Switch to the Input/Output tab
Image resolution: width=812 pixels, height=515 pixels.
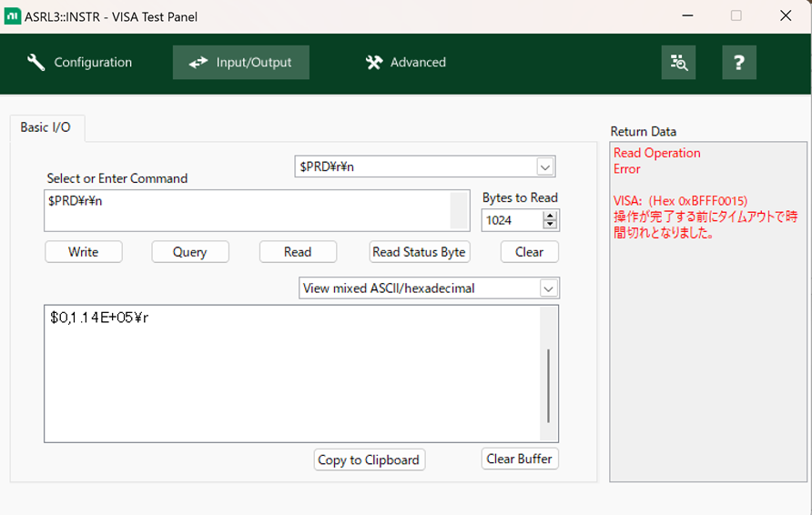[x=241, y=62]
